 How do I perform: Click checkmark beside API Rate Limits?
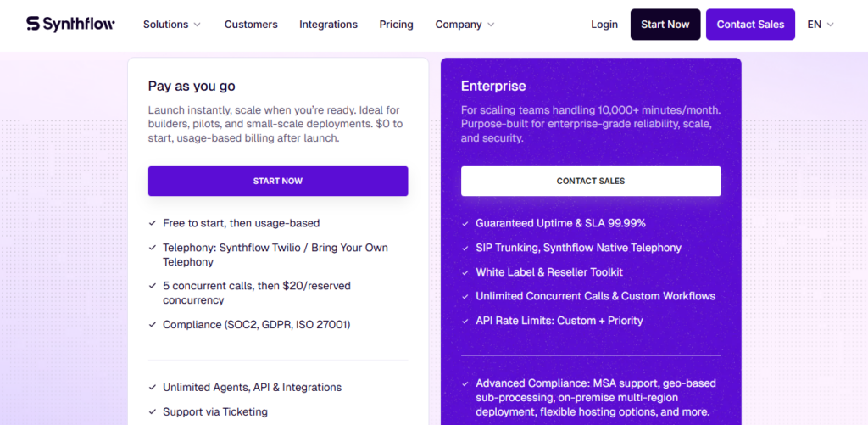pyautogui.click(x=465, y=321)
